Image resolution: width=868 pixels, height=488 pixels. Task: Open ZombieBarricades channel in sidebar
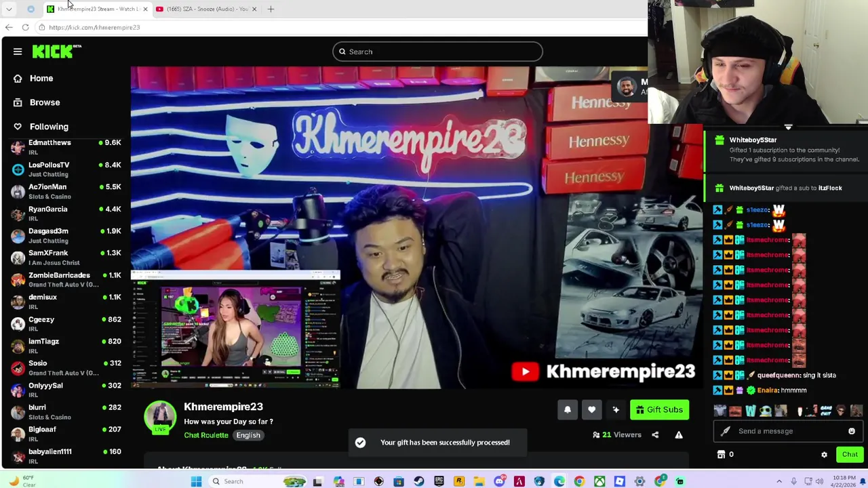click(x=66, y=279)
